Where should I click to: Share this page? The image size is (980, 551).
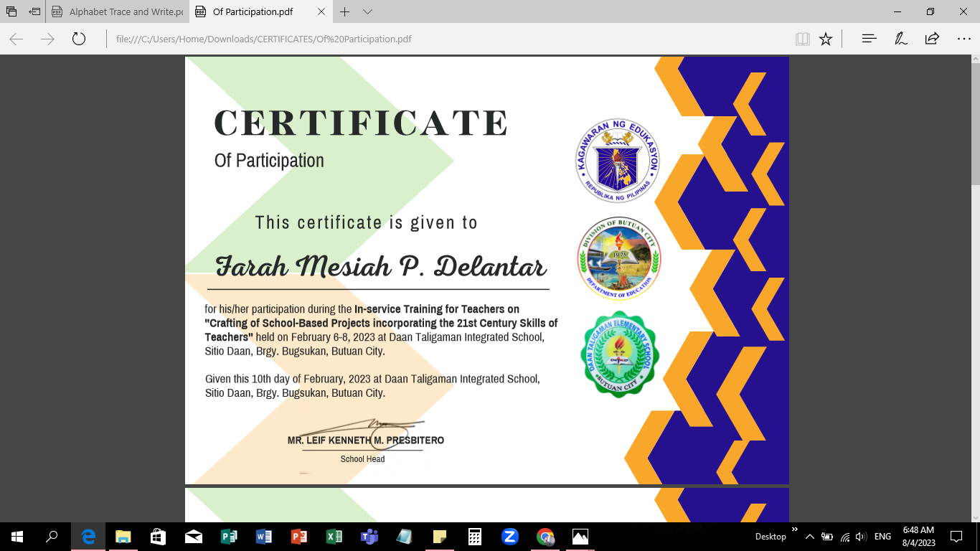932,39
